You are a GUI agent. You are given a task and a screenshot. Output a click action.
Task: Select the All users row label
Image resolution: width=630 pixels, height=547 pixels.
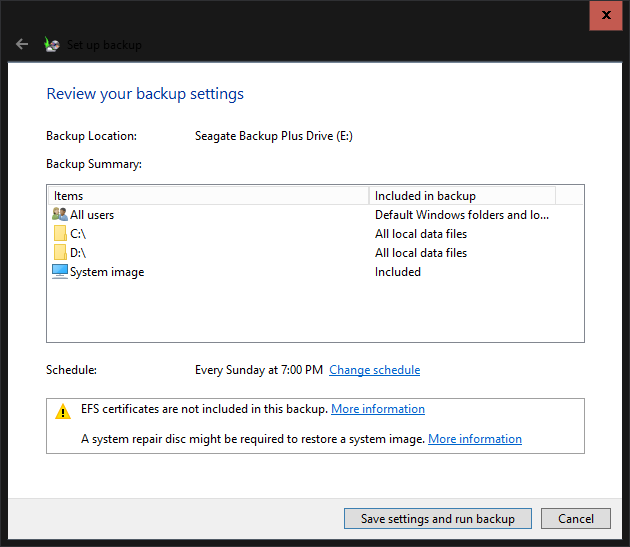click(92, 214)
